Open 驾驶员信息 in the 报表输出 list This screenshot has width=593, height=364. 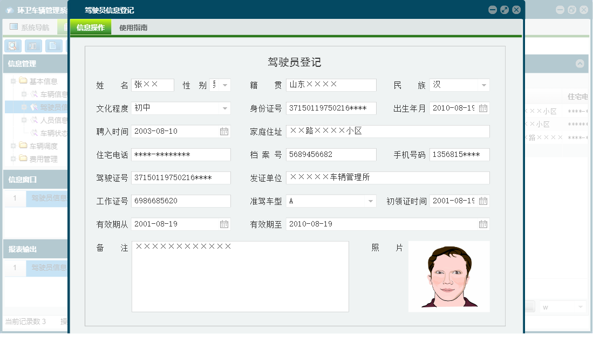[x=49, y=268]
